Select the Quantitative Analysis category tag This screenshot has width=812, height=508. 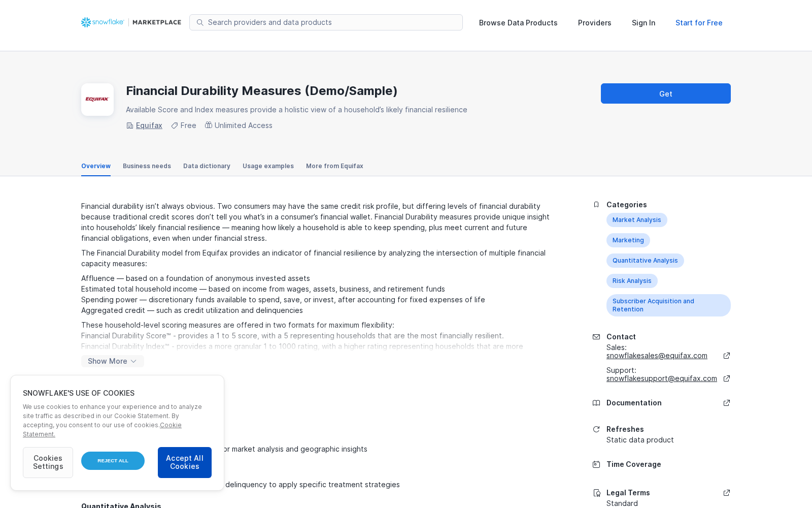[x=645, y=261]
